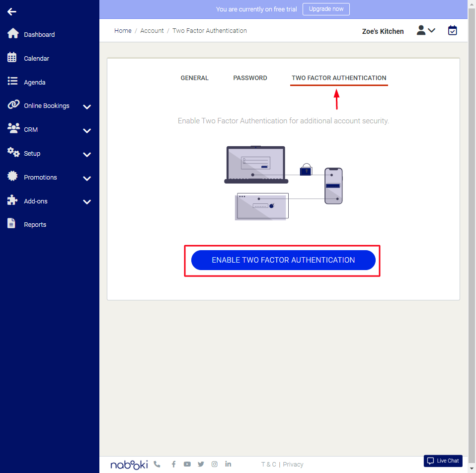Open Dashboard in the sidebar
The height and width of the screenshot is (473, 476).
point(39,35)
